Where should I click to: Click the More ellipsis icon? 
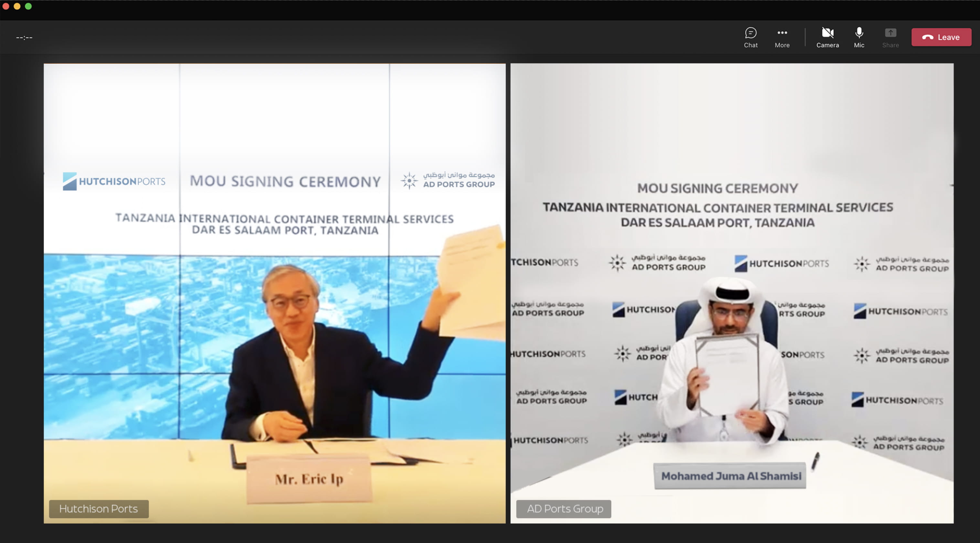(782, 33)
